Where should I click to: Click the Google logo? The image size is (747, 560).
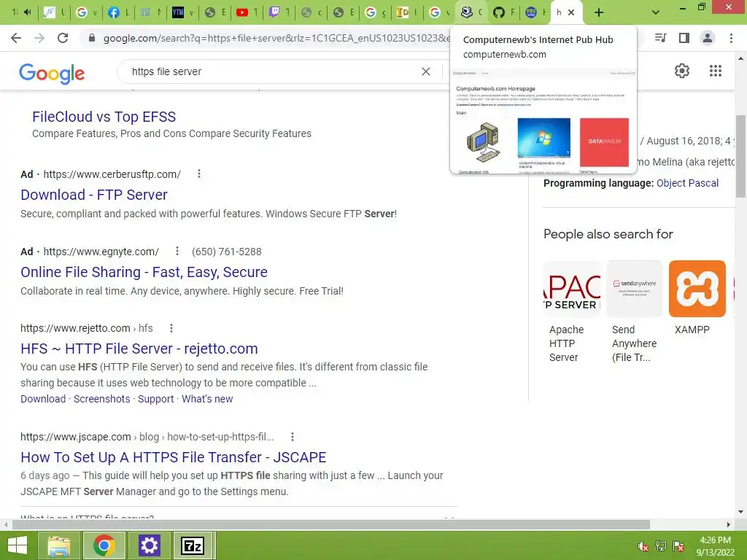(x=52, y=73)
